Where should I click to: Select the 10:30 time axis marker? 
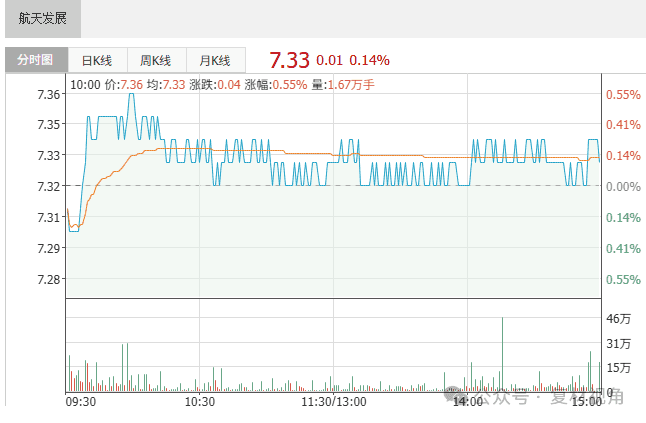pos(200,401)
